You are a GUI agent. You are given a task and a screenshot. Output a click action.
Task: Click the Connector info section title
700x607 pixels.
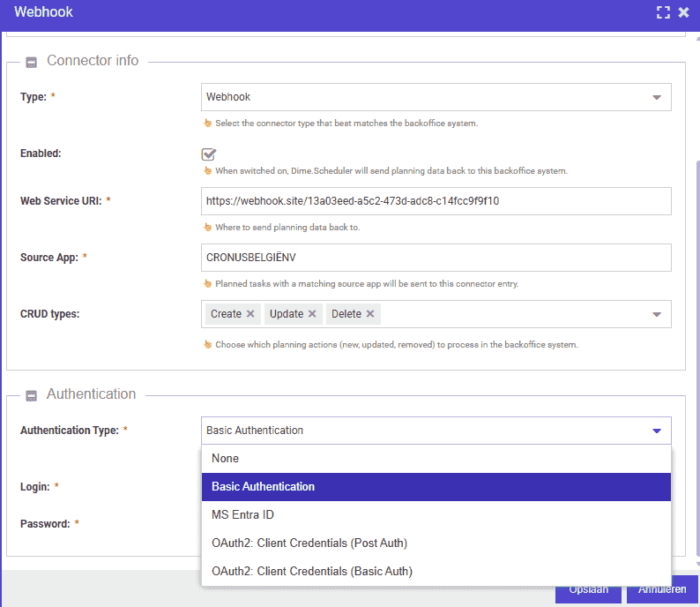(93, 60)
